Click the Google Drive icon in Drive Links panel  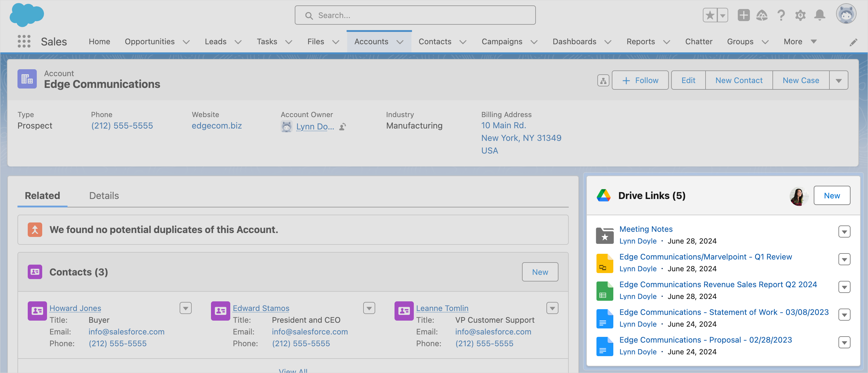604,195
